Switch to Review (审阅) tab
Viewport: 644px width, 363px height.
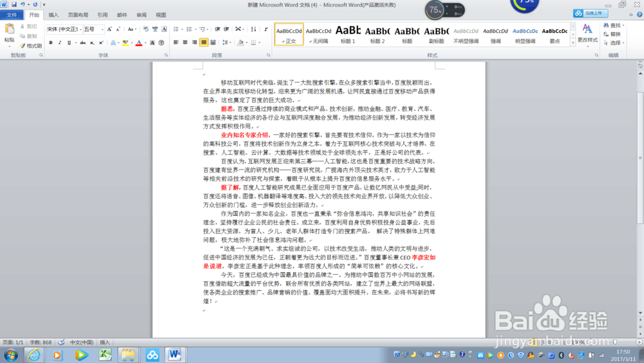tap(142, 15)
